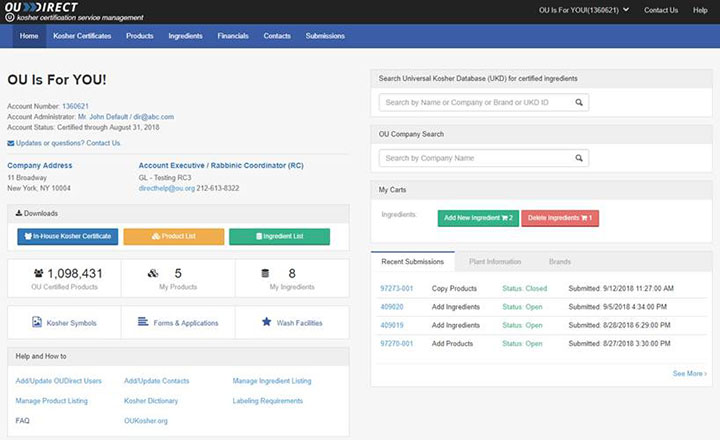Click the orange Product List button
Viewport: 720px width, 440px height.
pyautogui.click(x=174, y=236)
